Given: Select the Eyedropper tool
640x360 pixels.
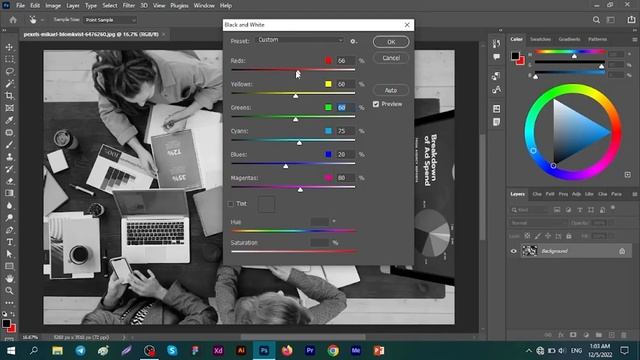Looking at the screenshot, I should click(9, 120).
